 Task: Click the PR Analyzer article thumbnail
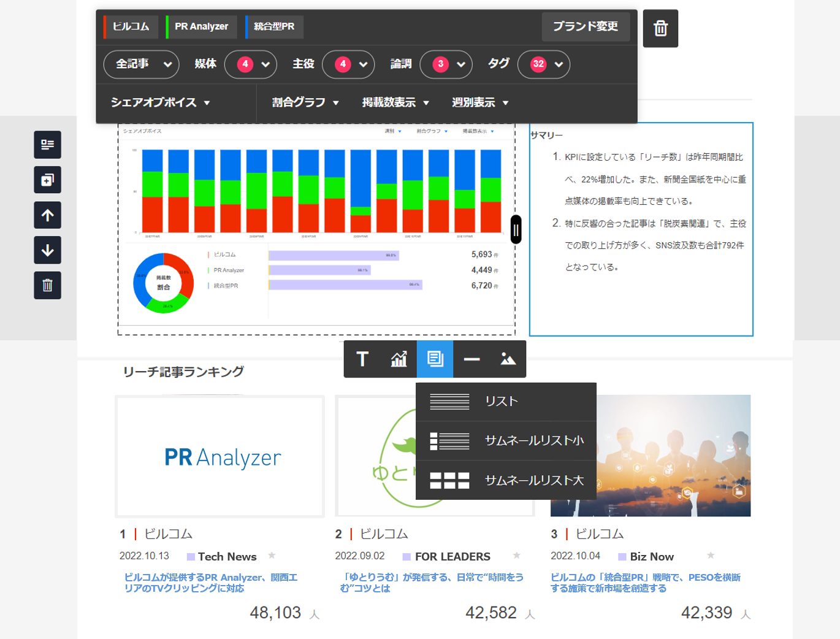(219, 456)
